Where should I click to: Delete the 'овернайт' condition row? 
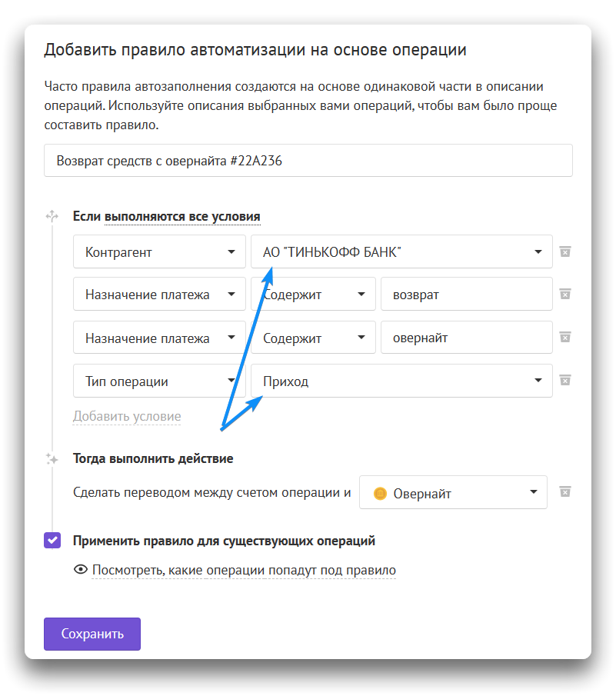pyautogui.click(x=564, y=337)
